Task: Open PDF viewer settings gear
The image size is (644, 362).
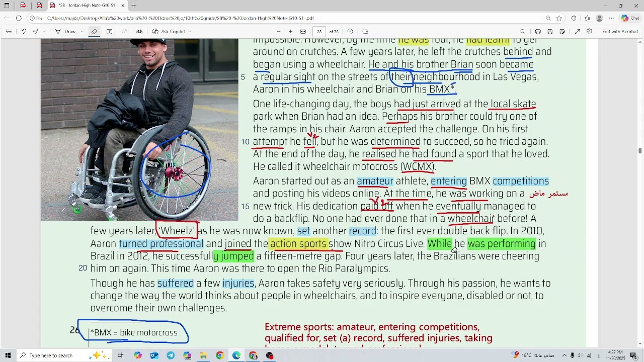Action: [x=589, y=31]
